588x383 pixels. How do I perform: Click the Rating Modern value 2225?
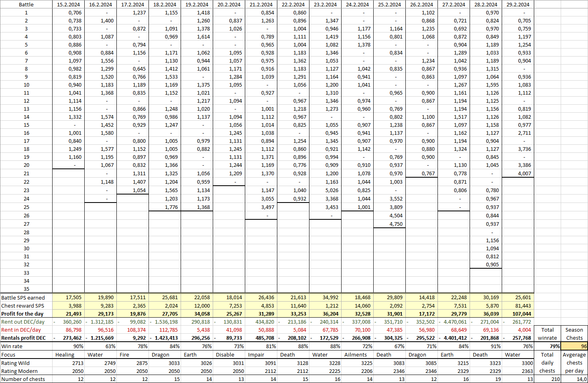334,371
